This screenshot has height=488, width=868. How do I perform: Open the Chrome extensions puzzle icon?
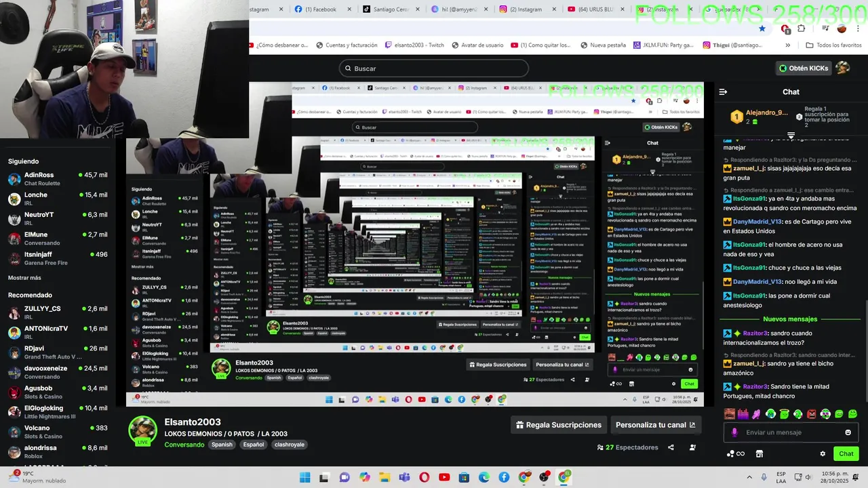pos(801,28)
